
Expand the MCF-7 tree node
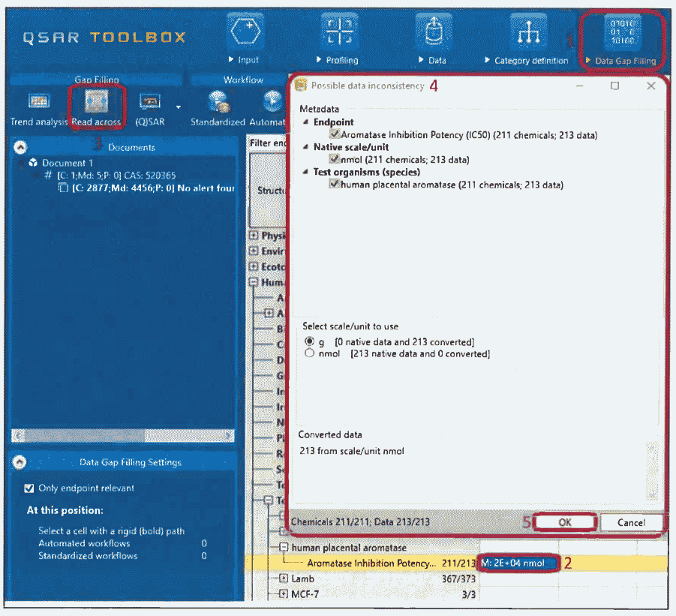[284, 594]
